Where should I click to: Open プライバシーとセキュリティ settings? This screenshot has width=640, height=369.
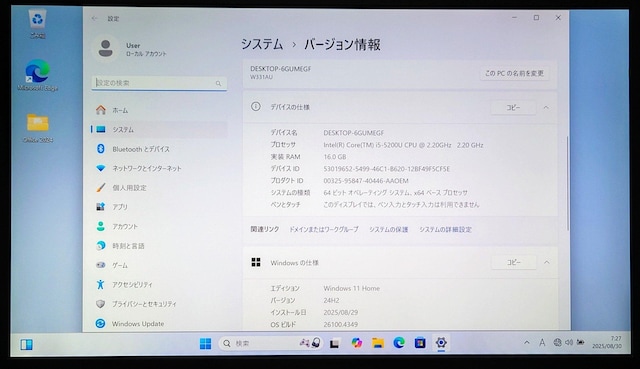(x=159, y=304)
